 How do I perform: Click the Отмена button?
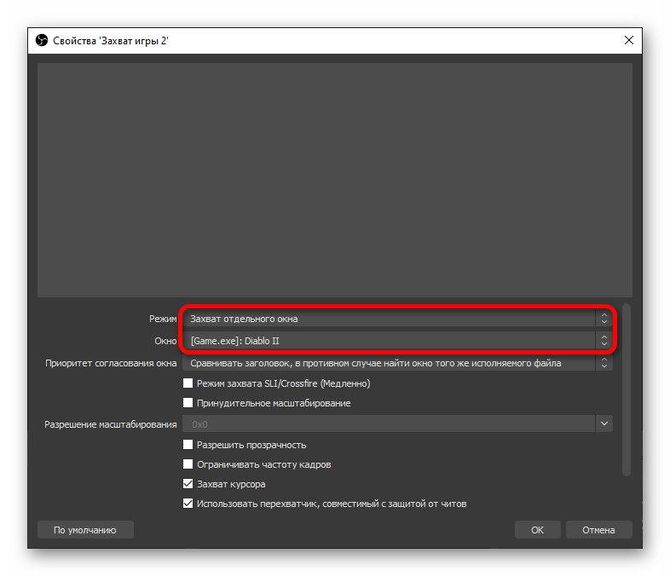(598, 530)
